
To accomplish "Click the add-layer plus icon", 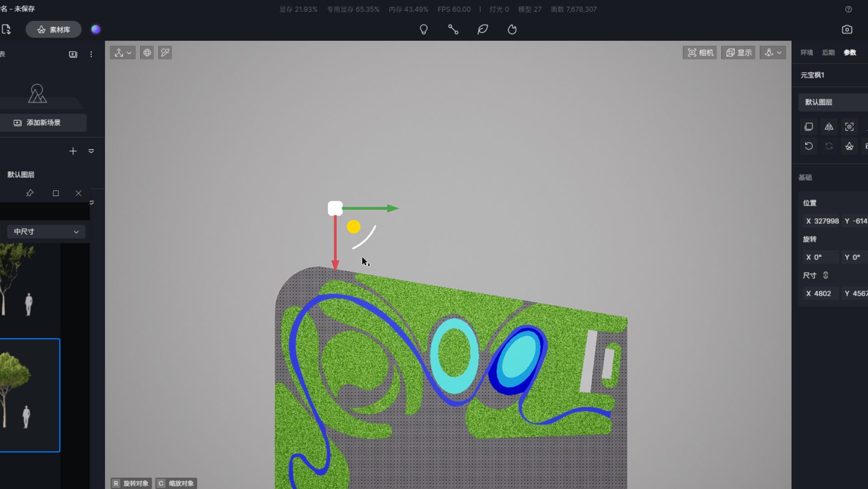I will [73, 151].
